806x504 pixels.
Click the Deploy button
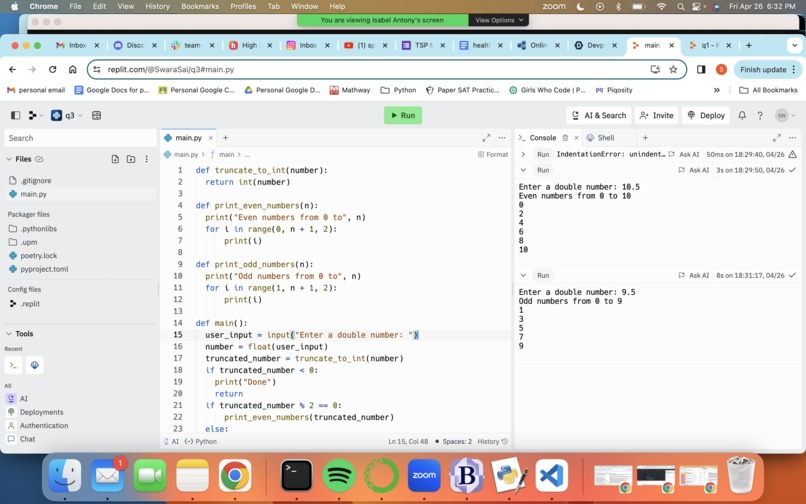(x=706, y=115)
